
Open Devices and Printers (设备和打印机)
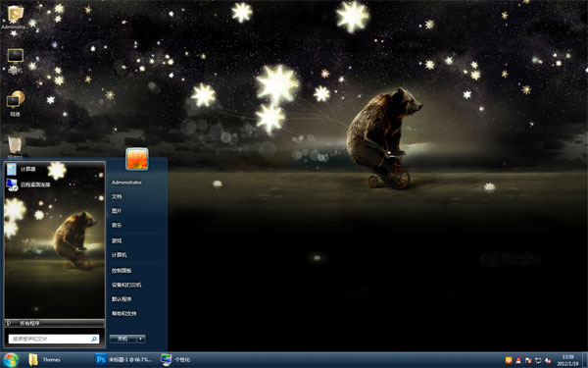[126, 285]
